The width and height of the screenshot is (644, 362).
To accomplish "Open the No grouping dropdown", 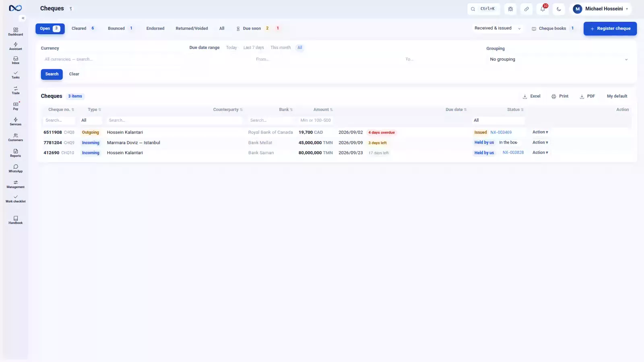I will (x=559, y=59).
